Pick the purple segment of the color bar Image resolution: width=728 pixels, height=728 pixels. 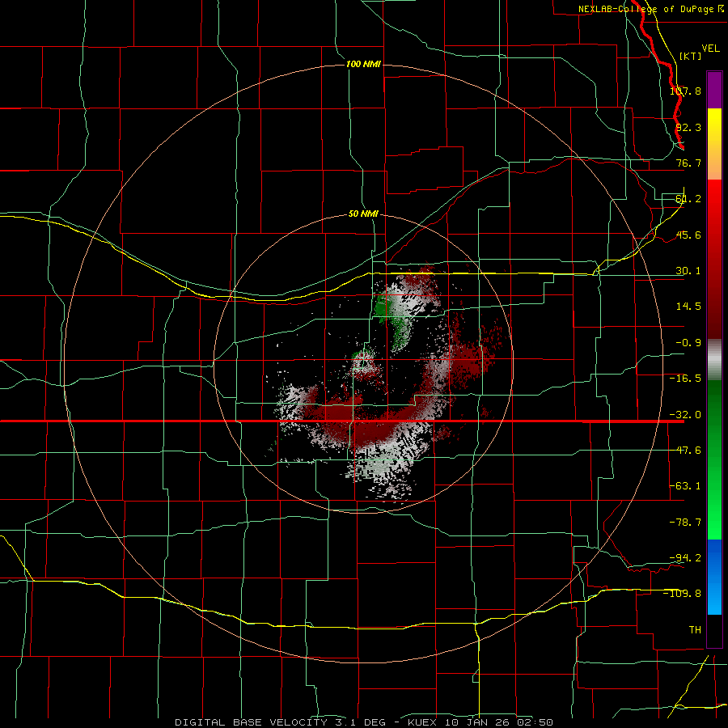[x=714, y=90]
